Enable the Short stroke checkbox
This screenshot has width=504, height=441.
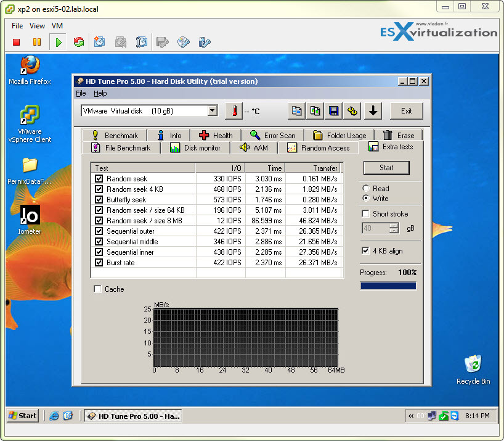[365, 214]
